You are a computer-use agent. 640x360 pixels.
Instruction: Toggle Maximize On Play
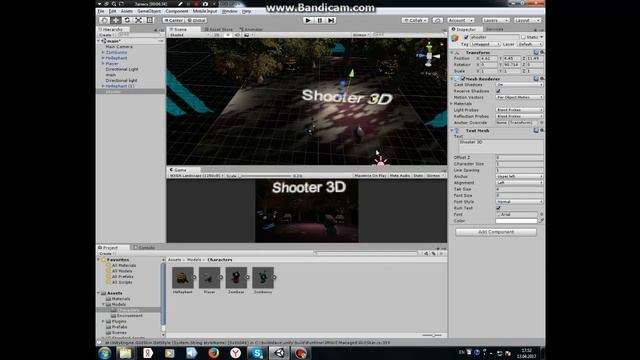pos(370,176)
